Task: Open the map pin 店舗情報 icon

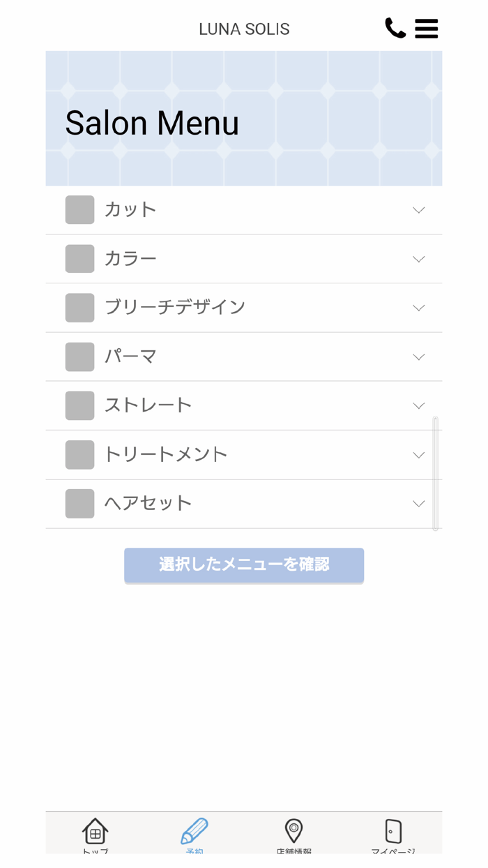Action: click(x=293, y=831)
